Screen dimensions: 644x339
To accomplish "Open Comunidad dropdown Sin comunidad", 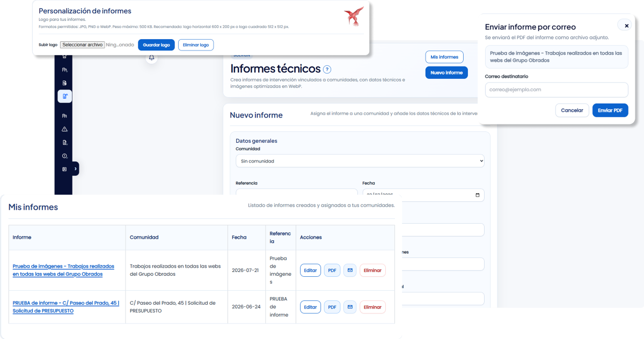I will (360, 161).
